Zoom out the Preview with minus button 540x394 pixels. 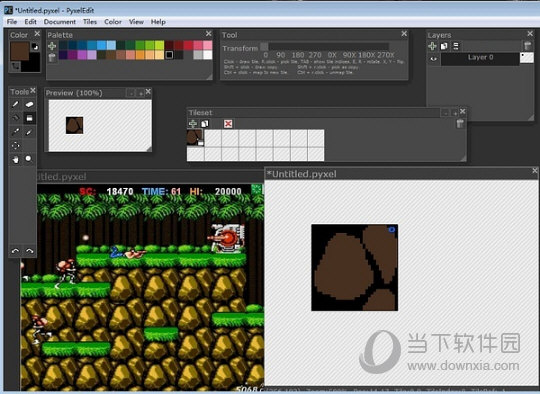(x=131, y=93)
